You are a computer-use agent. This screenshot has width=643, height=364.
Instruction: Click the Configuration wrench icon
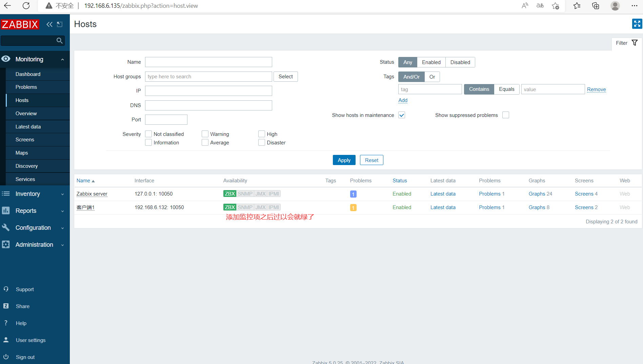pos(6,227)
